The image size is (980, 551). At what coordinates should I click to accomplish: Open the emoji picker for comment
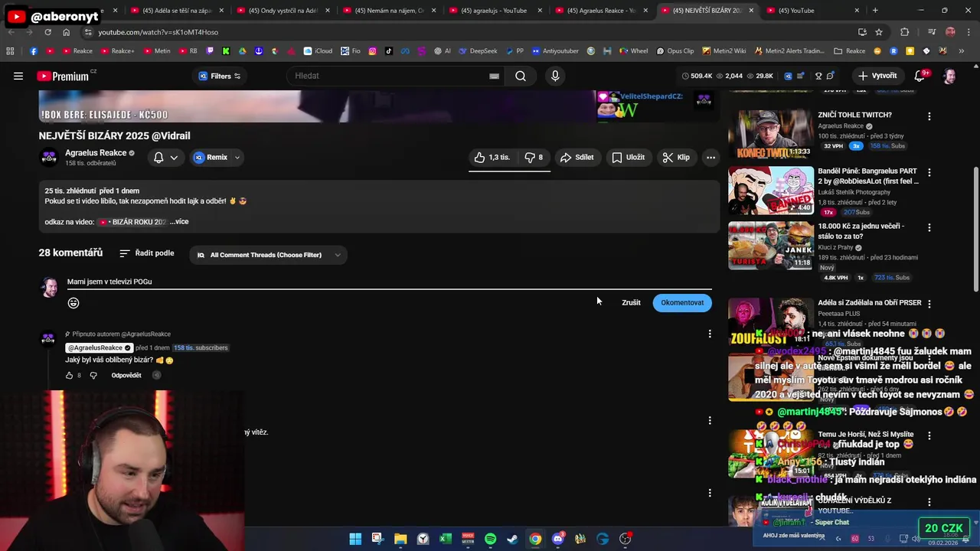pos(73,303)
